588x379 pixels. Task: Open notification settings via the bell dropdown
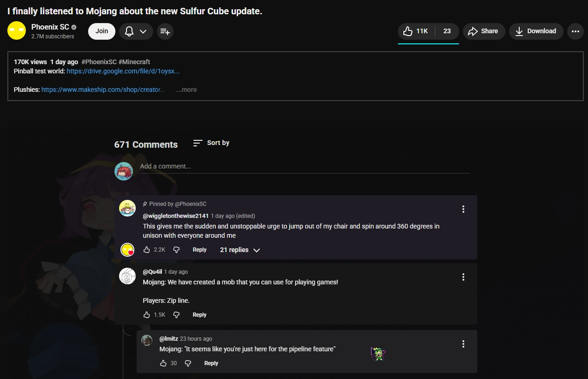point(142,31)
